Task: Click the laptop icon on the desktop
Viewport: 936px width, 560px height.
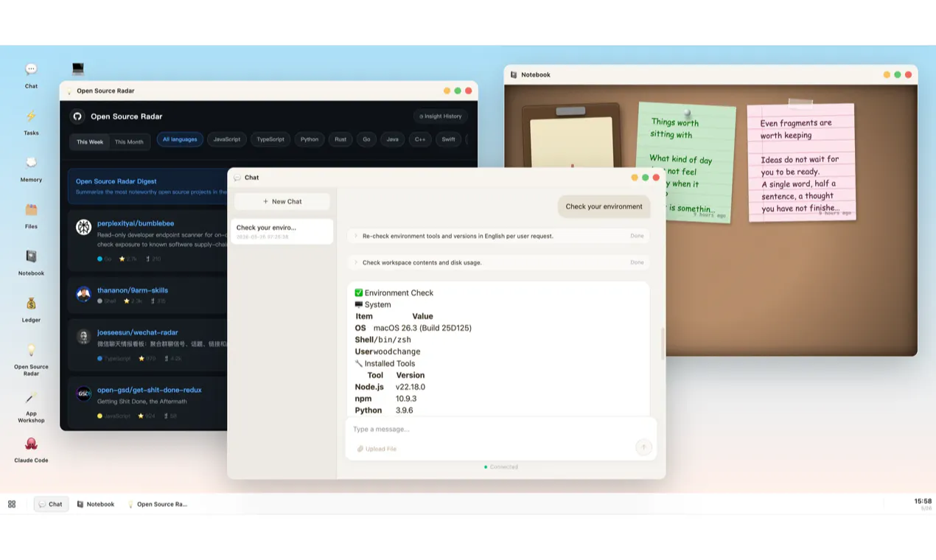Action: point(78,69)
